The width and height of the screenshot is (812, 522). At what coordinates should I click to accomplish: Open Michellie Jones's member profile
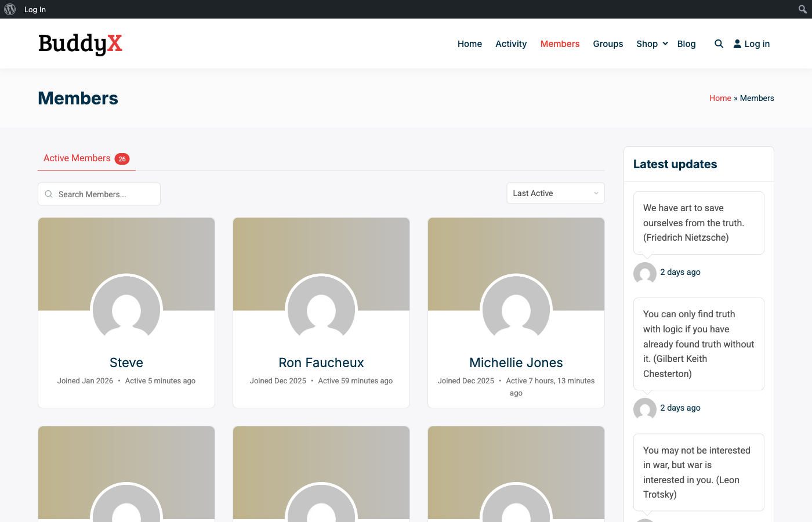click(516, 362)
